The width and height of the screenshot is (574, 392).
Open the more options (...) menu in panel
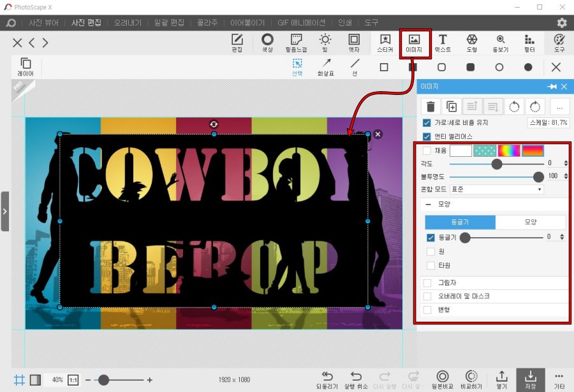coord(559,106)
